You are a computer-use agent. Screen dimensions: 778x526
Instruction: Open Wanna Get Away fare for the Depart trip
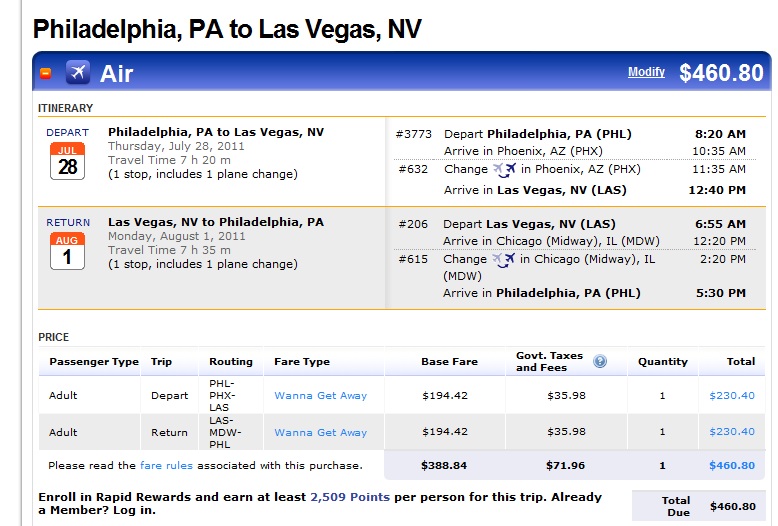(321, 395)
